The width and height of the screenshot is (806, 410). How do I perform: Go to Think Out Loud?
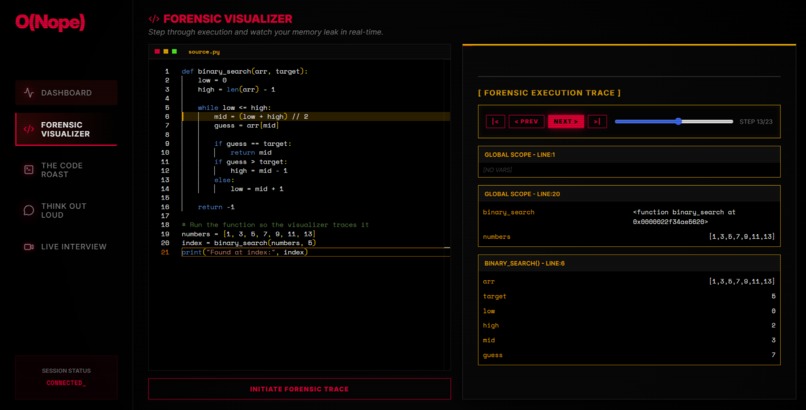coord(66,211)
